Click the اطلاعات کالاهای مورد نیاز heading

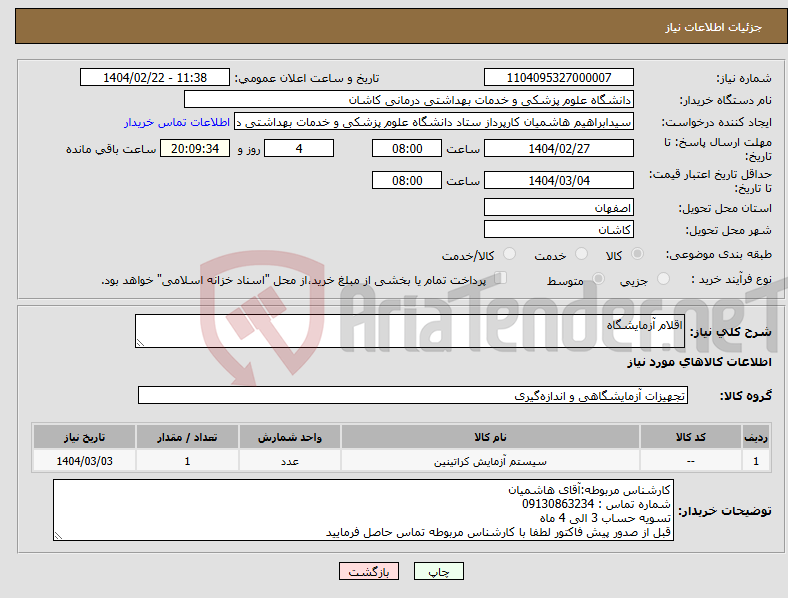tap(699, 362)
